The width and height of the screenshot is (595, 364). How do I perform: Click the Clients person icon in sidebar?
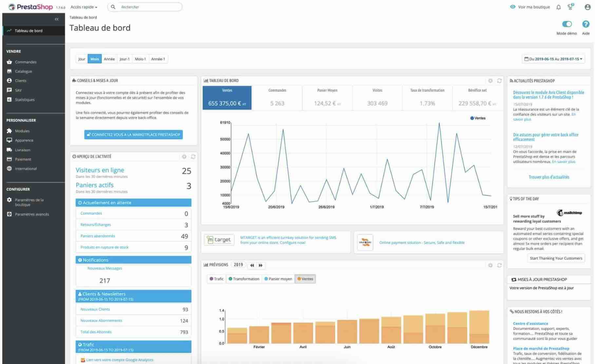click(x=9, y=81)
